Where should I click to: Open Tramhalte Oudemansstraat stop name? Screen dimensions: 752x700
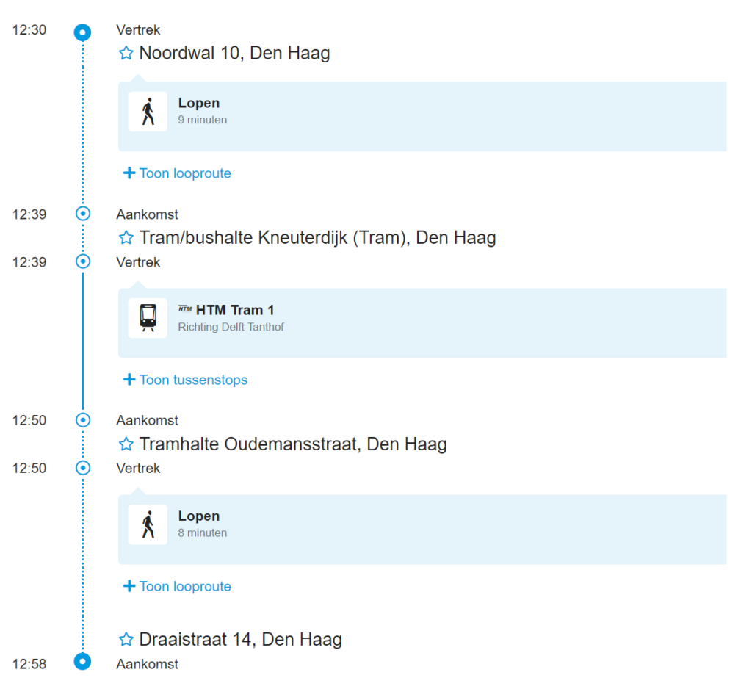(x=293, y=444)
